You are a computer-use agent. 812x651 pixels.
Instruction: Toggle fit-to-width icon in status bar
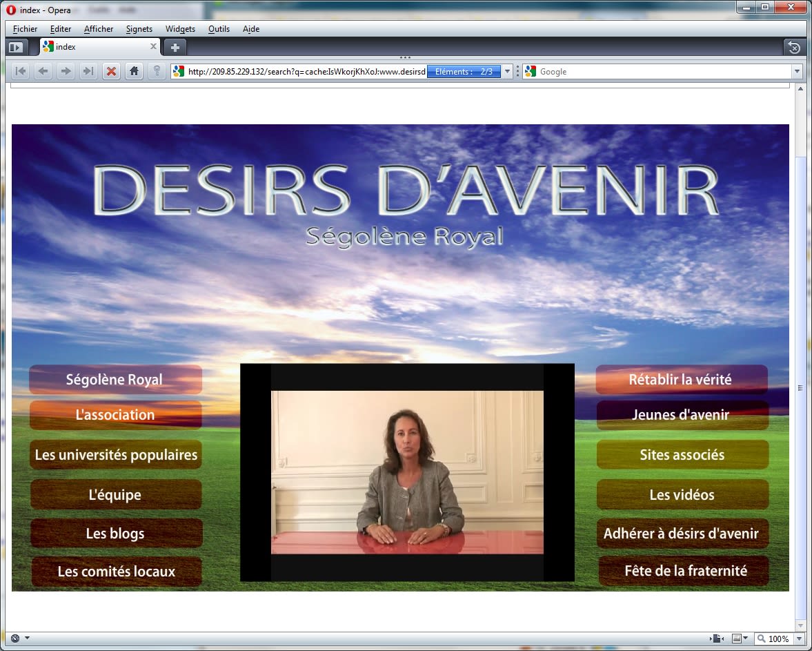[x=718, y=639]
